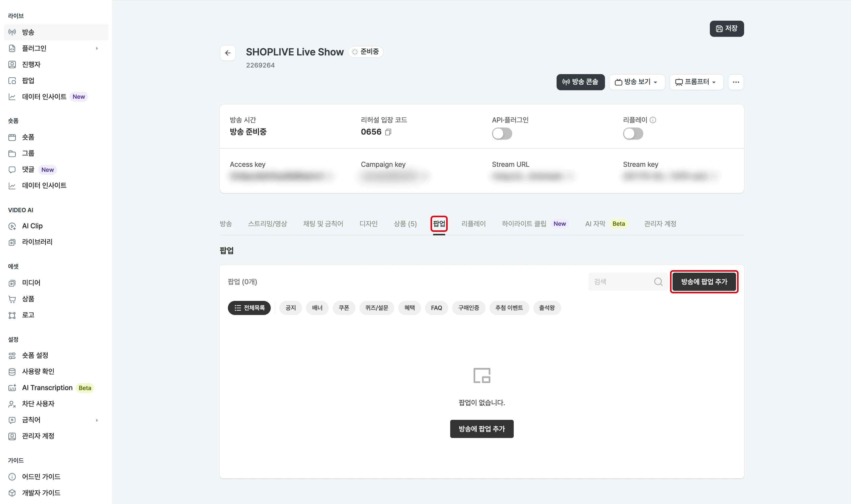Open the 방송 콘솔 button
Viewport: 851px width, 504px height.
coord(580,82)
